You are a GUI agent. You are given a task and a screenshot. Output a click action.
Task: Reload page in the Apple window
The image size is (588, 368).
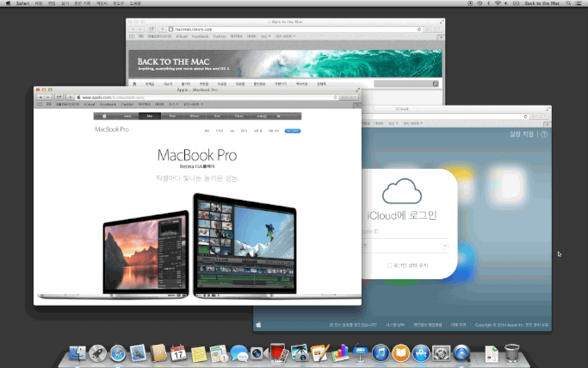point(335,97)
